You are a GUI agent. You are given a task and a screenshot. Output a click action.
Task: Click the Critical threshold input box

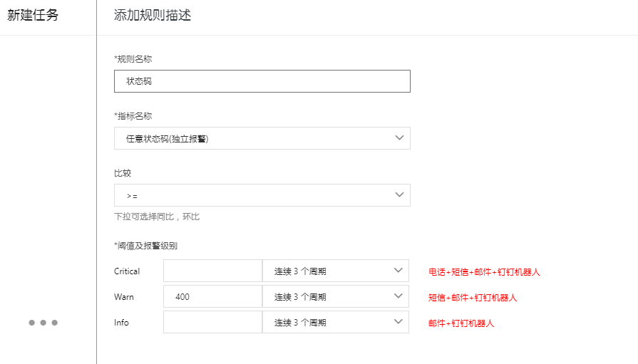tap(212, 271)
